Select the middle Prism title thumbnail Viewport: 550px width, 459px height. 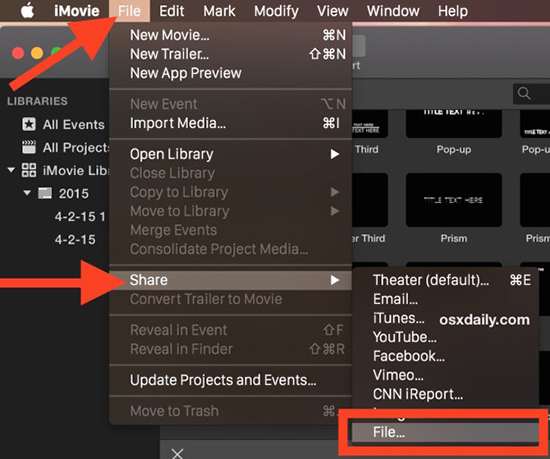click(454, 200)
